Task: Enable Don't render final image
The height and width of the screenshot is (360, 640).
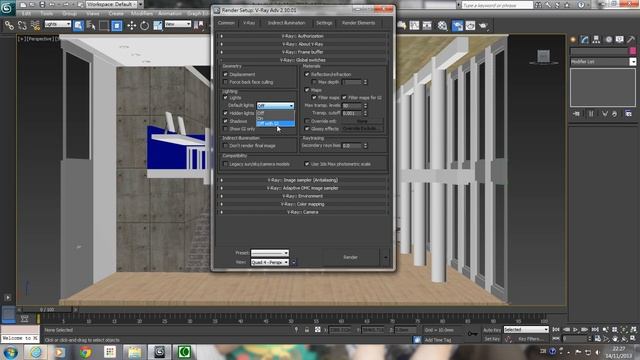Action: [x=225, y=146]
